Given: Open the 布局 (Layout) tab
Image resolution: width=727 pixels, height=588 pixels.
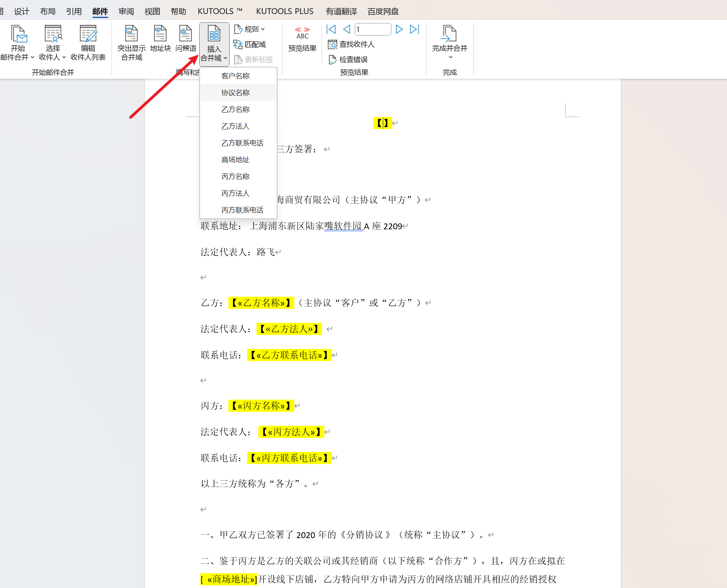Looking at the screenshot, I should point(48,11).
